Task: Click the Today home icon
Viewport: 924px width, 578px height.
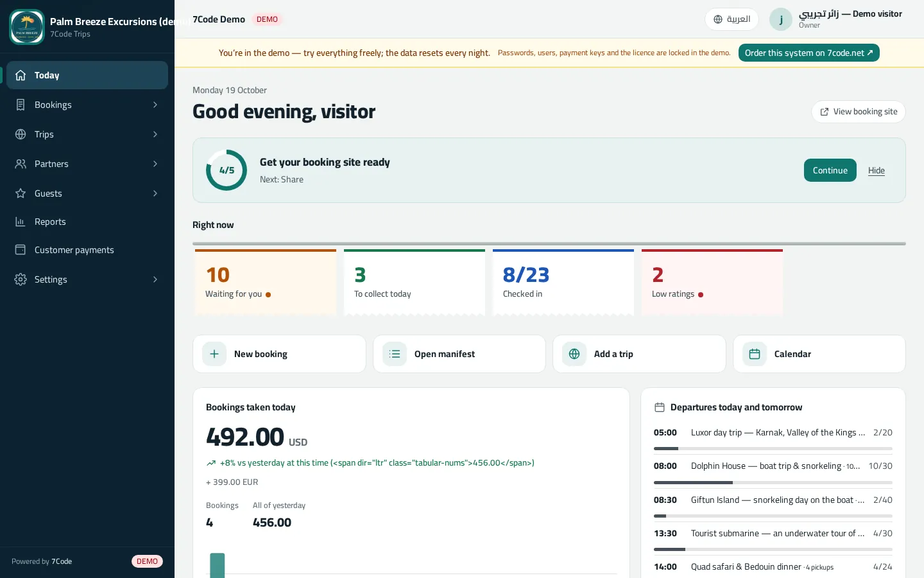Action: (x=21, y=75)
